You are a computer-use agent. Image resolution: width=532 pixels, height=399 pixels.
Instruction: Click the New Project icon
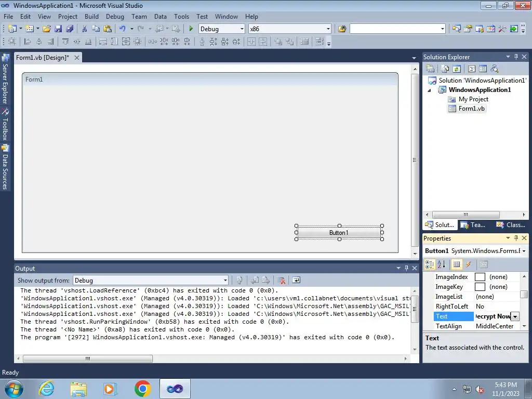(12, 29)
